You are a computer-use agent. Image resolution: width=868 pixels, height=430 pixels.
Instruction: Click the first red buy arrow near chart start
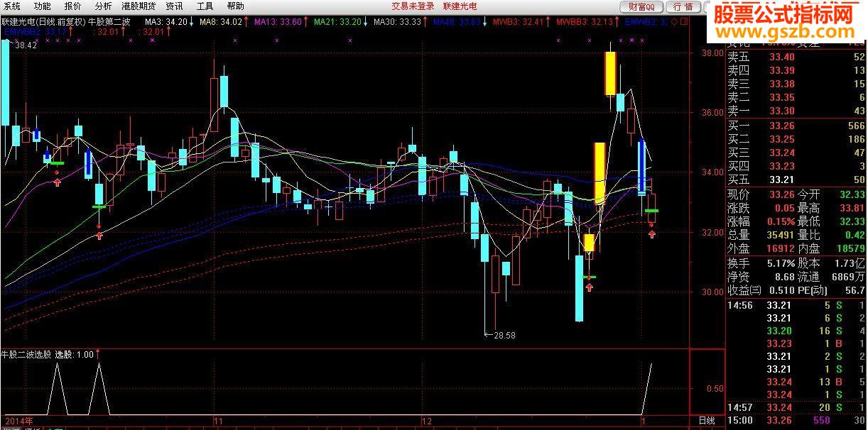coord(58,183)
